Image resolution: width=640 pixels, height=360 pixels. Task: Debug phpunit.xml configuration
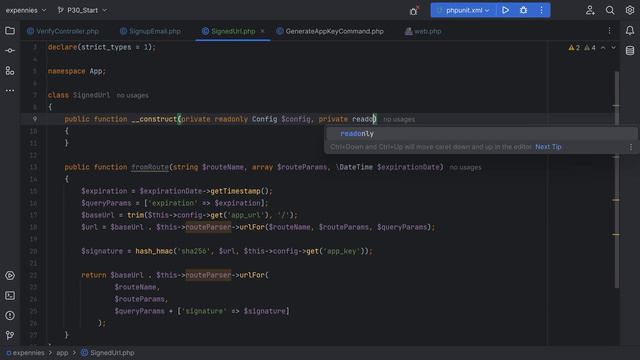523,10
